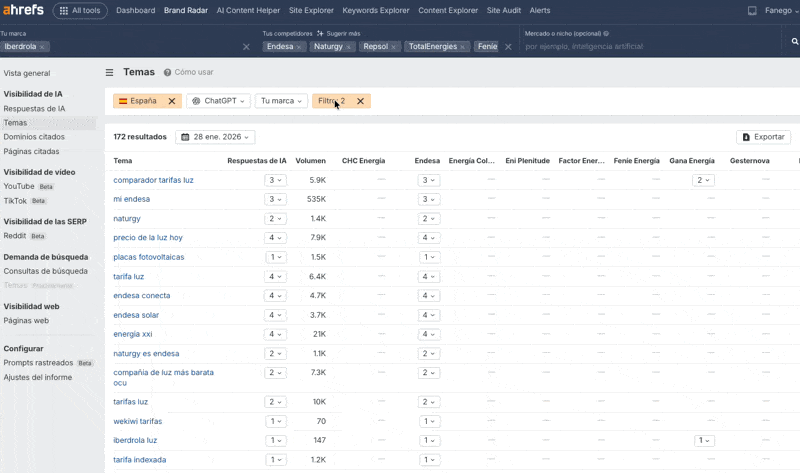
Task: Open the comparador tarifas luz topic
Action: 153,180
